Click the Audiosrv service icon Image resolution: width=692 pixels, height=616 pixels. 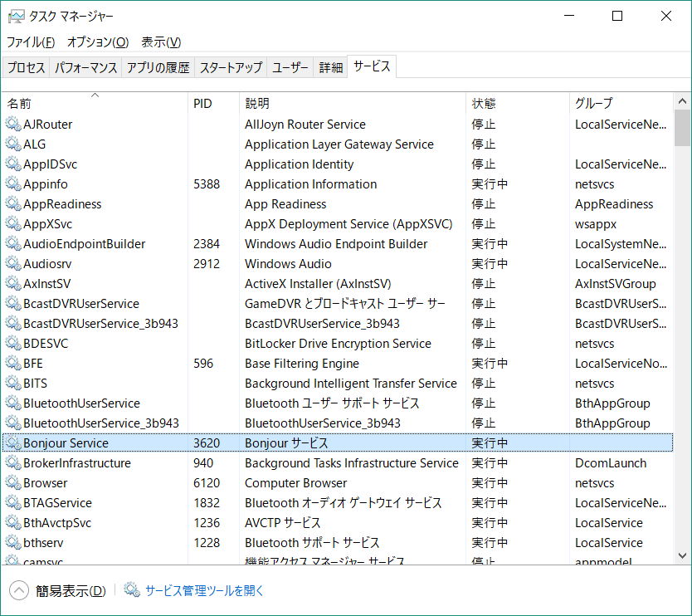click(13, 263)
